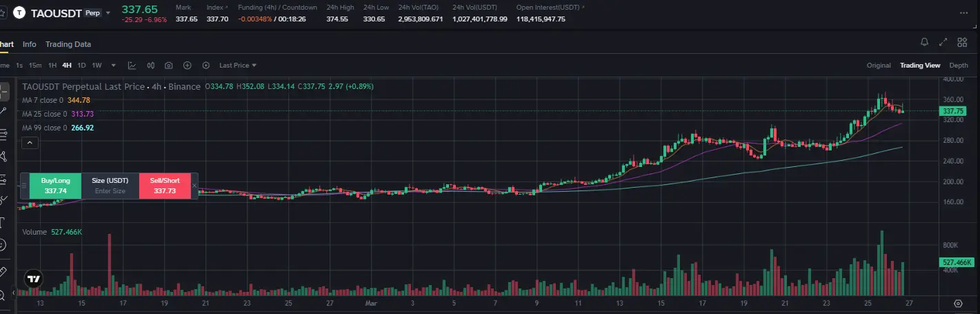Open time axis settings gear icon
980x314 pixels.
click(x=958, y=303)
